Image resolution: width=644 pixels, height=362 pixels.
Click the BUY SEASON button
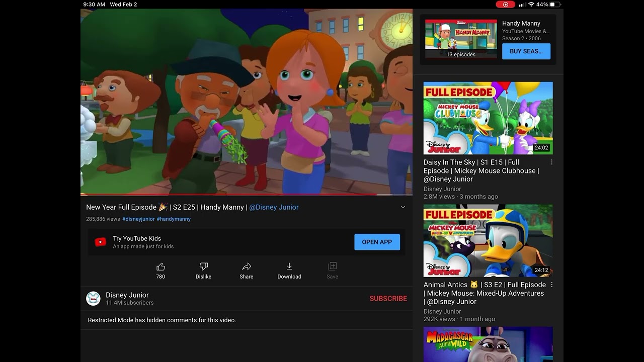[x=526, y=51]
